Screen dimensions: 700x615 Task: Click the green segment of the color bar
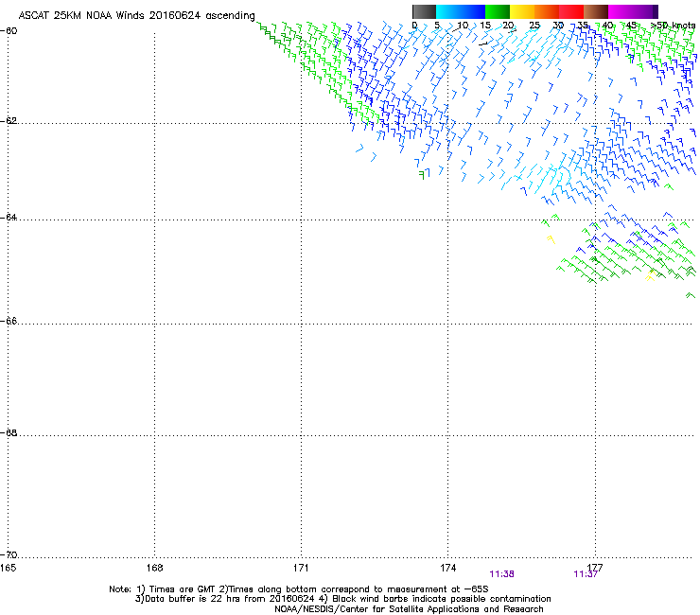pos(498,11)
